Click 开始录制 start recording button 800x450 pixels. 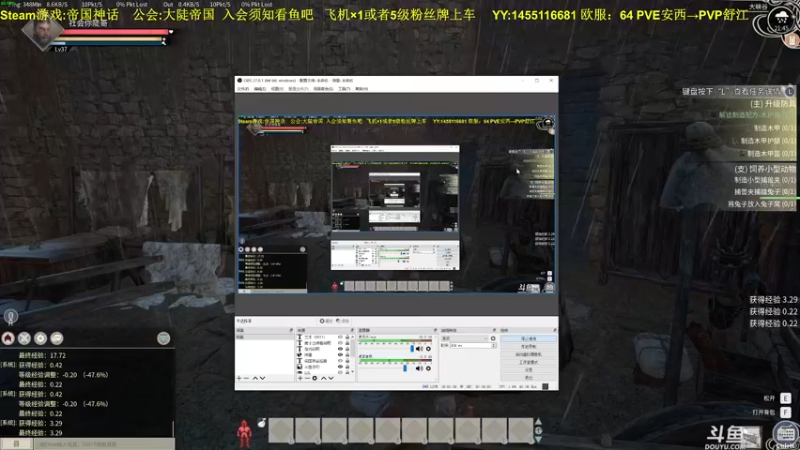[529, 346]
